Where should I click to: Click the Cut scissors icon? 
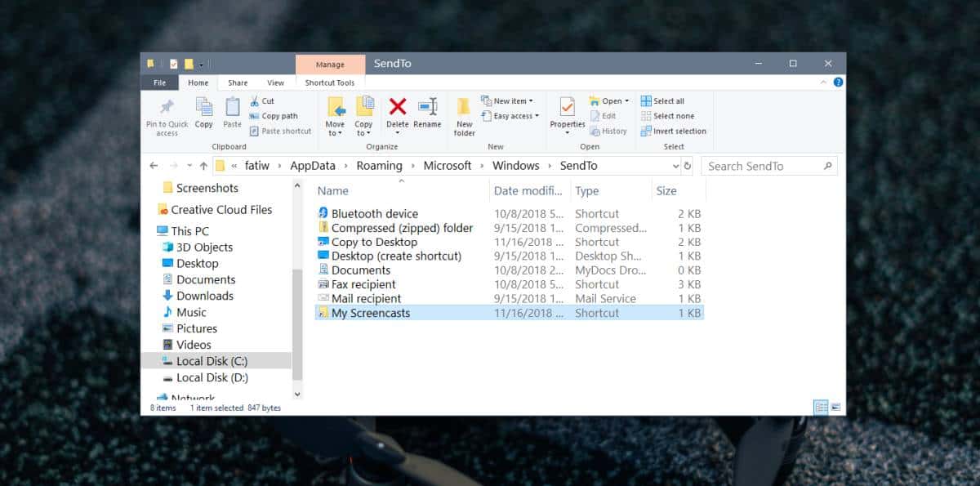pyautogui.click(x=256, y=101)
